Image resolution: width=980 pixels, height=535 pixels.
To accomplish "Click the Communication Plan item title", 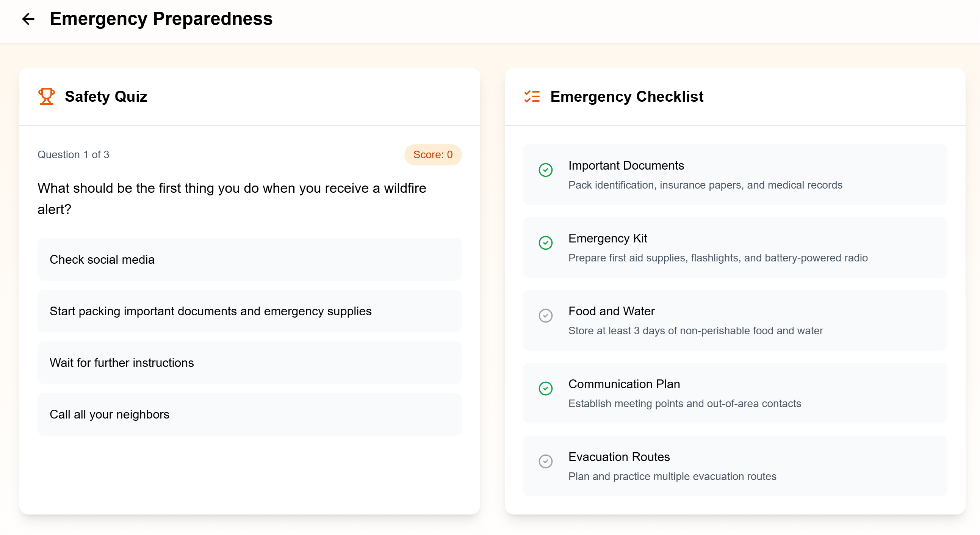I will tap(624, 384).
